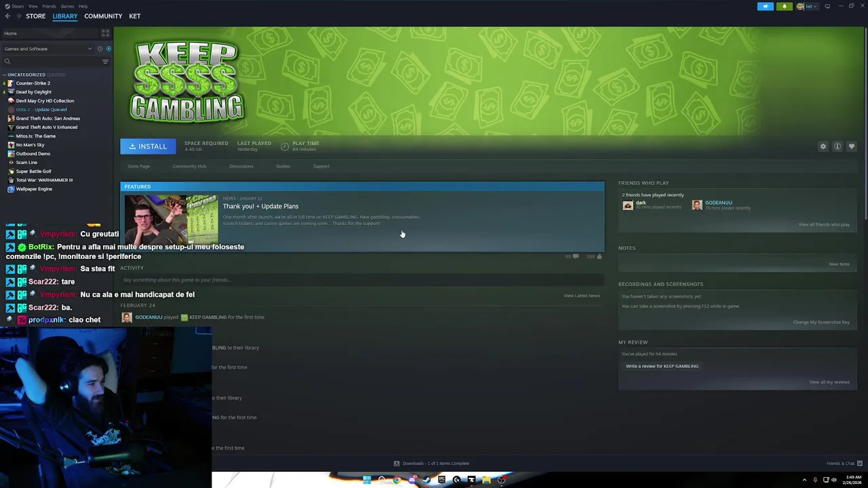Open the Games menu

[x=67, y=6]
